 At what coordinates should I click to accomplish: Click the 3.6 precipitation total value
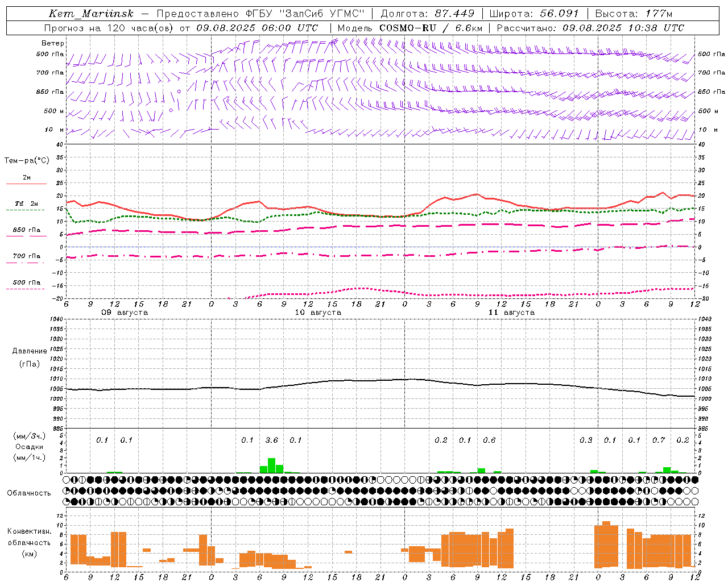click(x=272, y=440)
